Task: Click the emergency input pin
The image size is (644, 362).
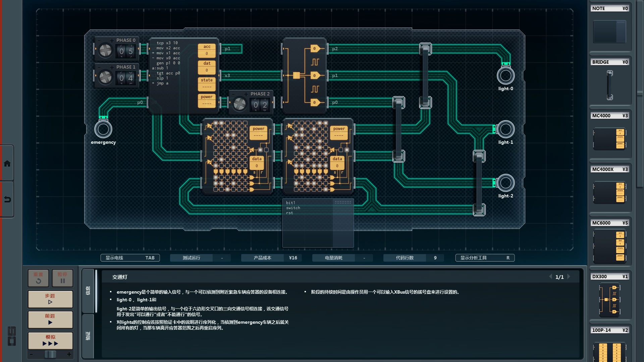Action: pos(103,129)
